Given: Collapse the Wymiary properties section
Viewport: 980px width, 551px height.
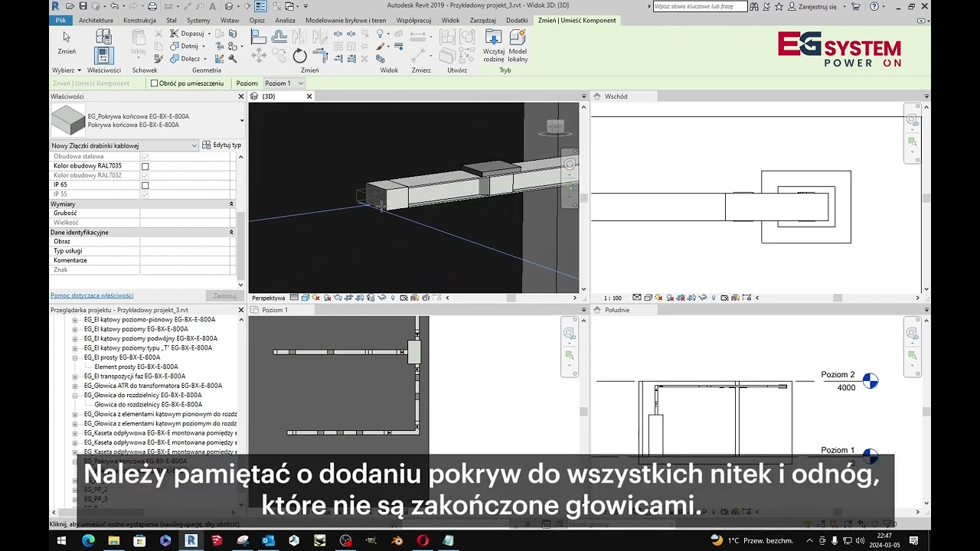Looking at the screenshot, I should (231, 204).
